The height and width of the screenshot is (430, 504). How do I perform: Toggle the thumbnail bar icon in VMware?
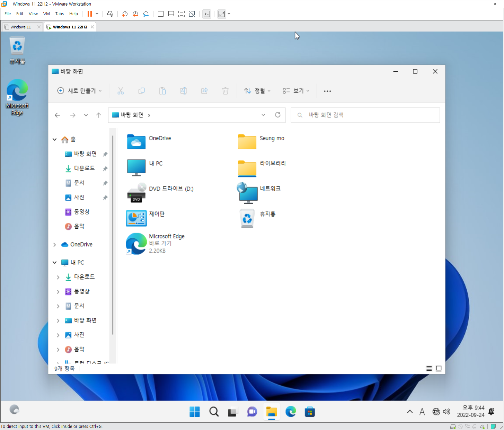[171, 14]
